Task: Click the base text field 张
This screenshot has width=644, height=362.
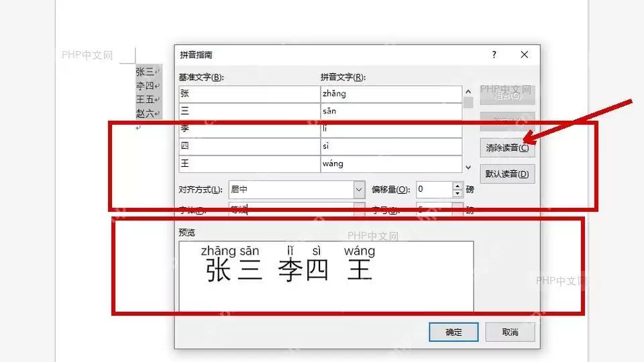Action: (x=250, y=94)
